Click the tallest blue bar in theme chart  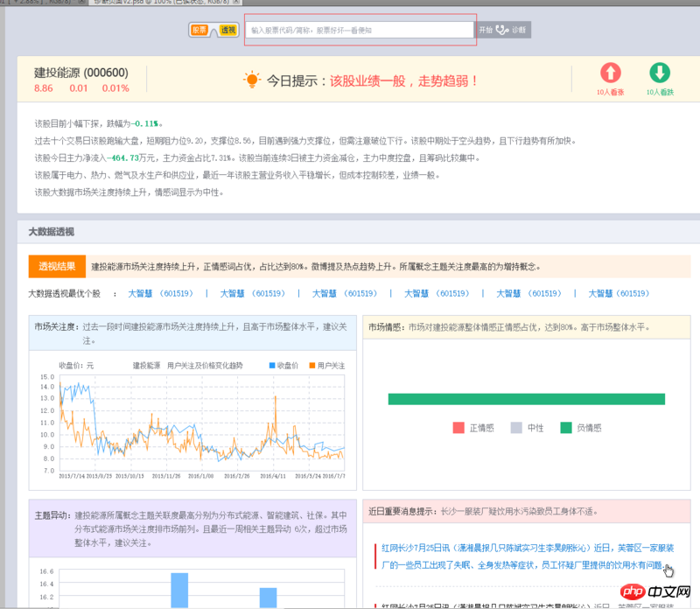pos(179,590)
